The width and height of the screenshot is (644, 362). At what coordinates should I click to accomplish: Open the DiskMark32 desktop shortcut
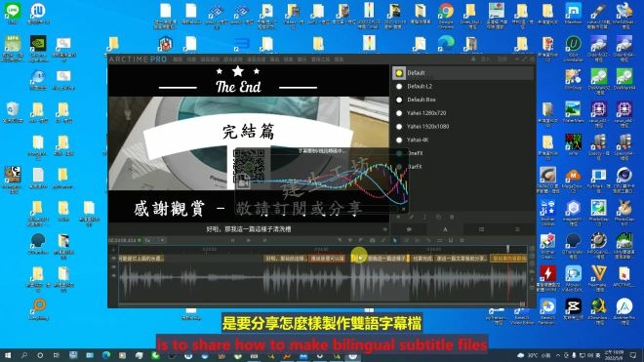tap(598, 81)
